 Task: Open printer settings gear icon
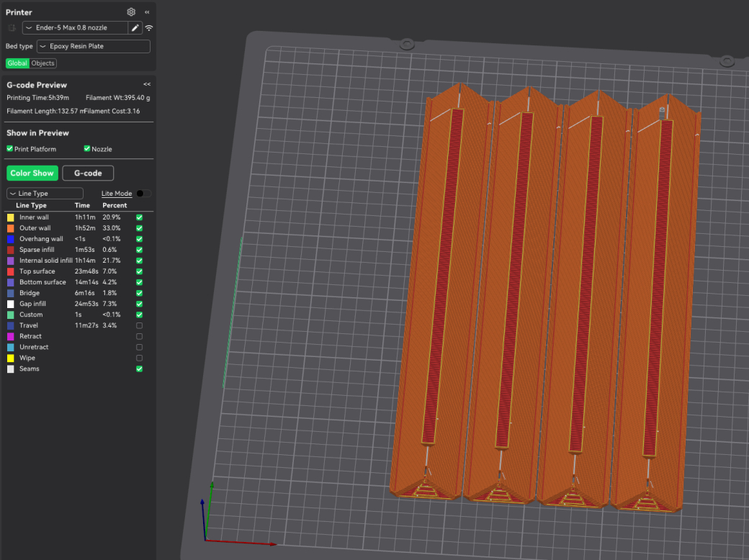pyautogui.click(x=131, y=12)
